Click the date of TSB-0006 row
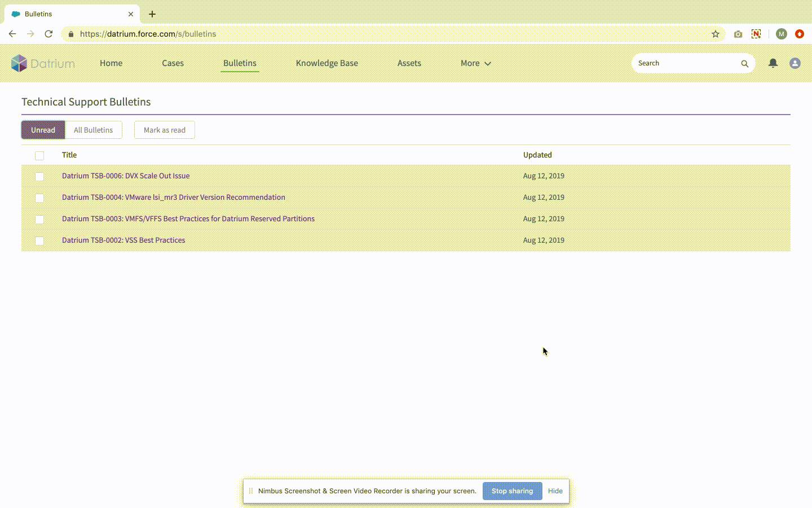812x508 pixels. [x=544, y=176]
